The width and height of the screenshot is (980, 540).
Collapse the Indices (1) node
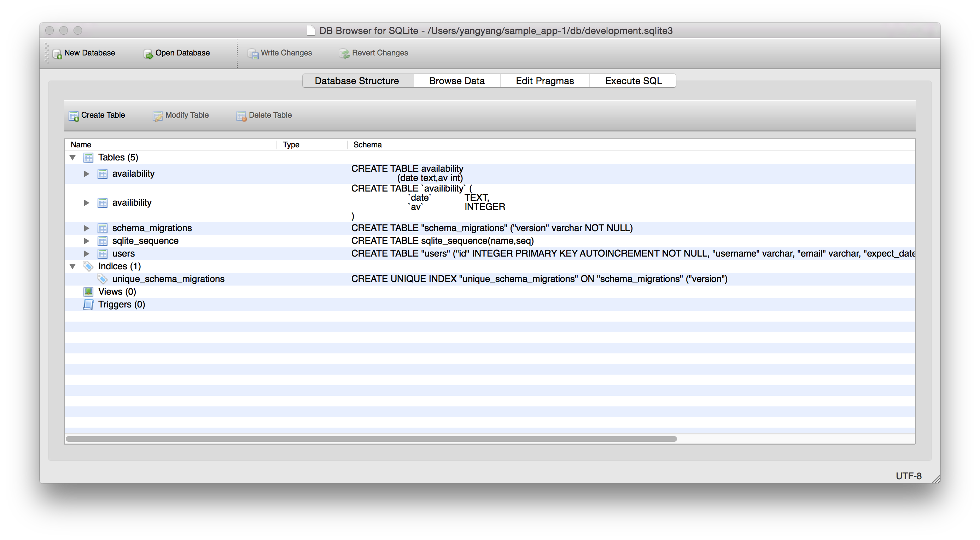point(73,266)
